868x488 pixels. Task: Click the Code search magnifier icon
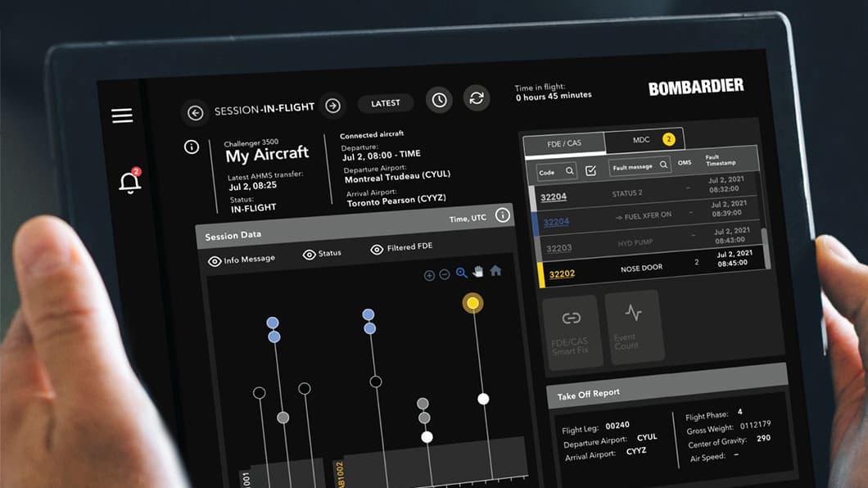coord(569,171)
